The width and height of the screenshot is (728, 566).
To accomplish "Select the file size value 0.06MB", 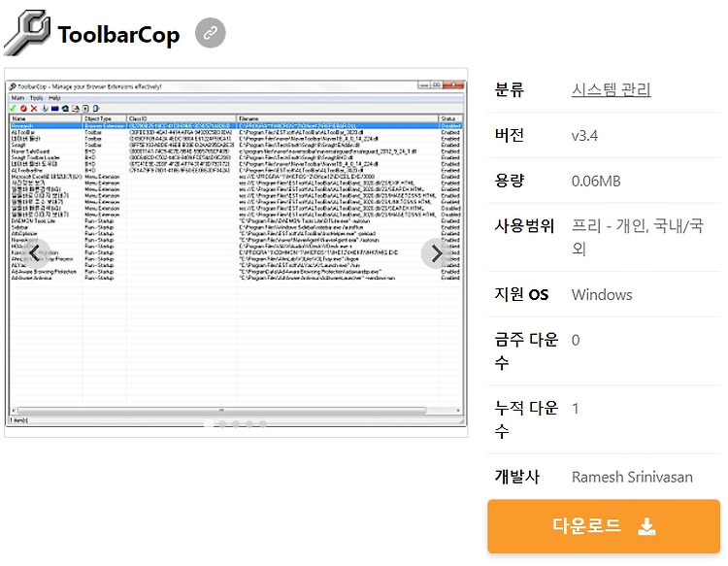I will 596,182.
